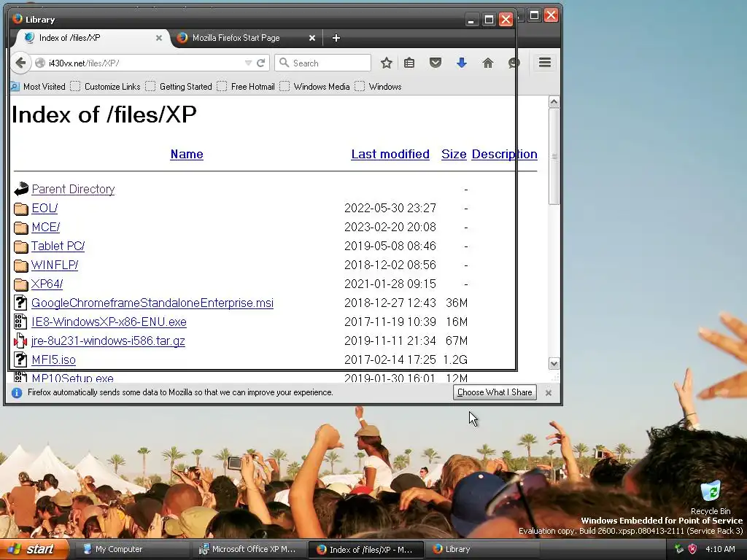Click the chat bubble toolbar icon

(514, 63)
